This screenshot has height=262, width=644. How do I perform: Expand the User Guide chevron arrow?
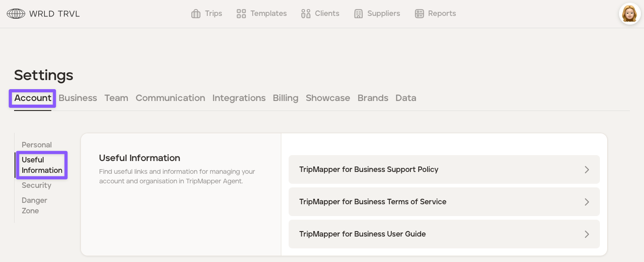pyautogui.click(x=587, y=234)
